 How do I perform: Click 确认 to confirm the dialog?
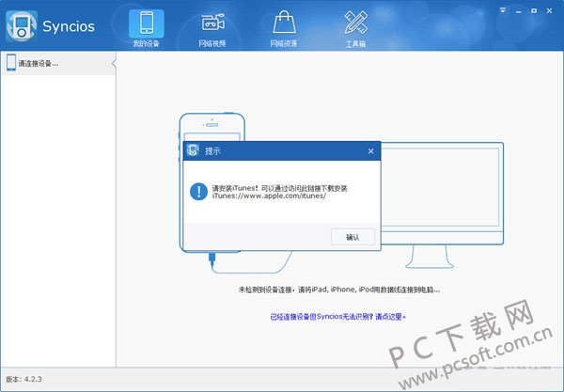tap(352, 237)
